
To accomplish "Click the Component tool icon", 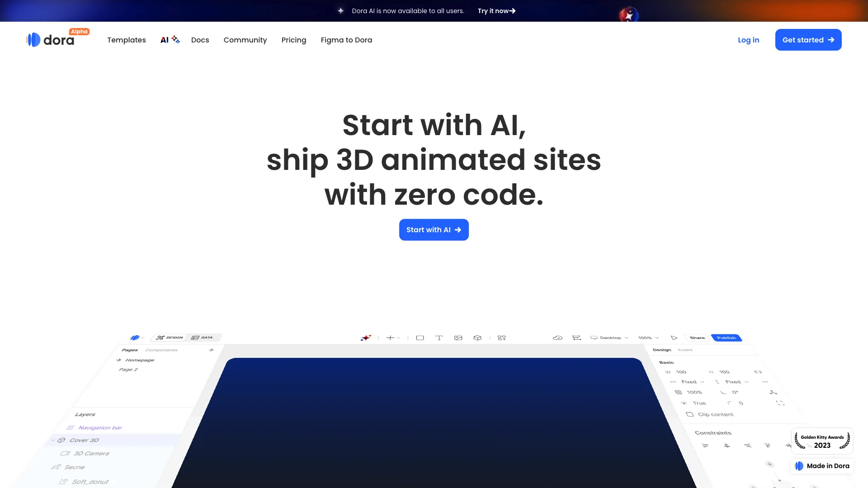I will [x=502, y=337].
